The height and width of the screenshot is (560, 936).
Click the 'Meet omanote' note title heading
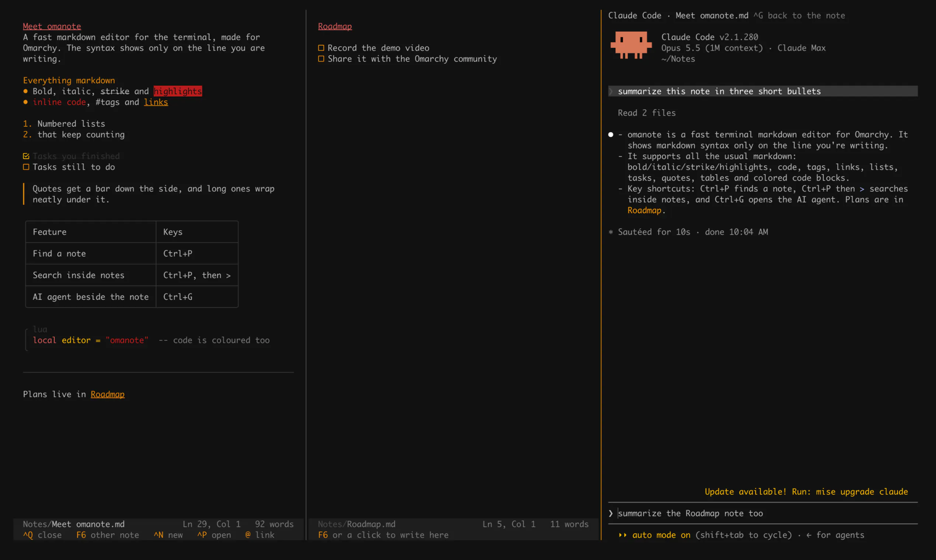click(52, 26)
